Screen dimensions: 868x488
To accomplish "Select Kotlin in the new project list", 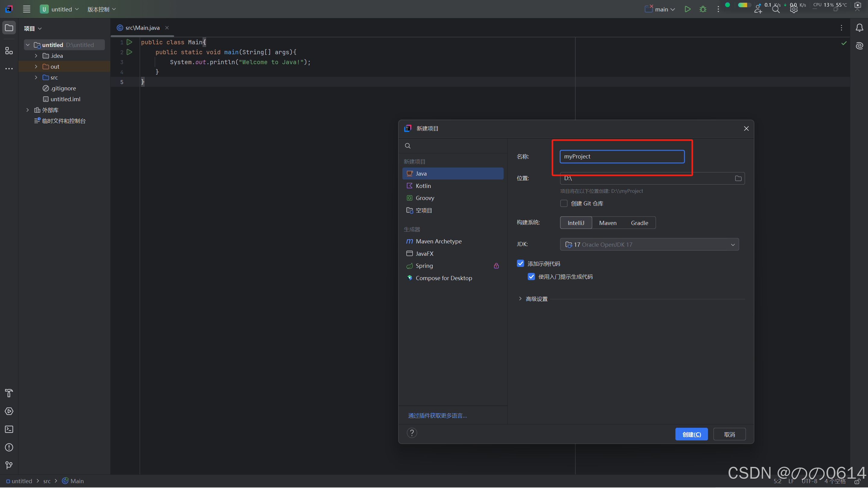I will [x=423, y=186].
